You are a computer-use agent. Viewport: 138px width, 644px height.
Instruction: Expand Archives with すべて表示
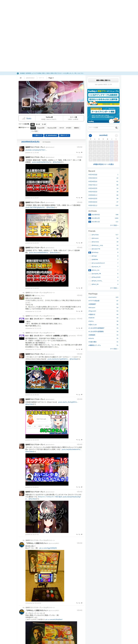114,225
